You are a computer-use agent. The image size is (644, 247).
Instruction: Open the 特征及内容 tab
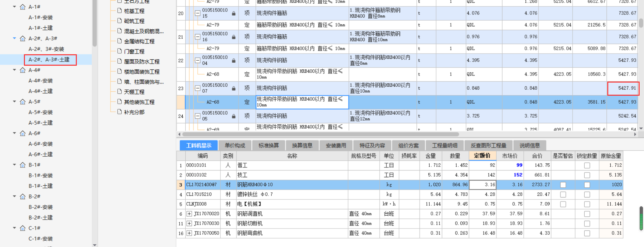[372, 145]
